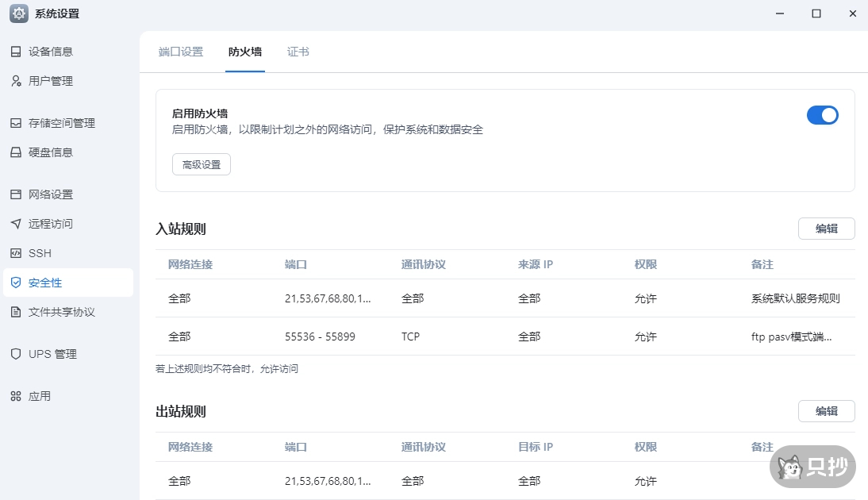Switch to the 端口设置 tab

180,51
